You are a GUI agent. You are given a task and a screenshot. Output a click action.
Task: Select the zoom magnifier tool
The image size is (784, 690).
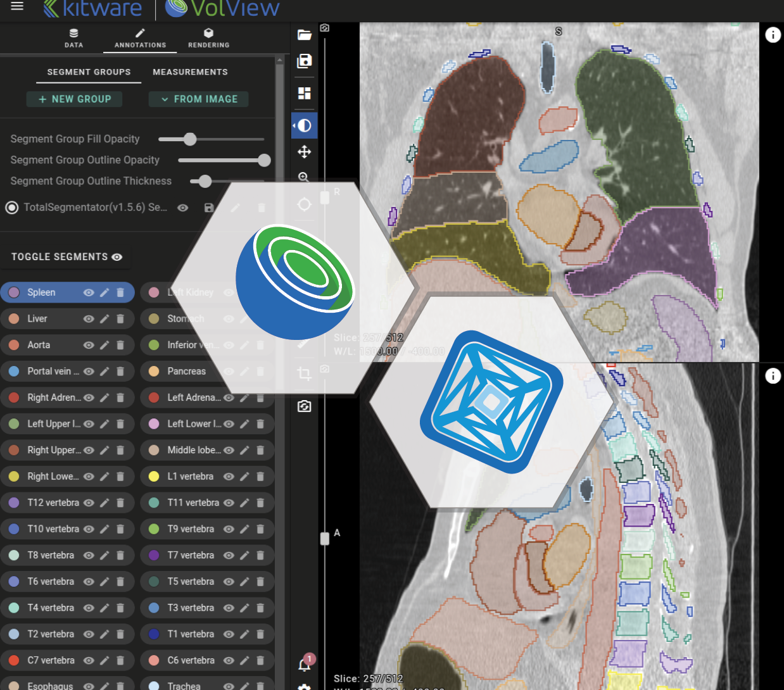click(x=304, y=177)
